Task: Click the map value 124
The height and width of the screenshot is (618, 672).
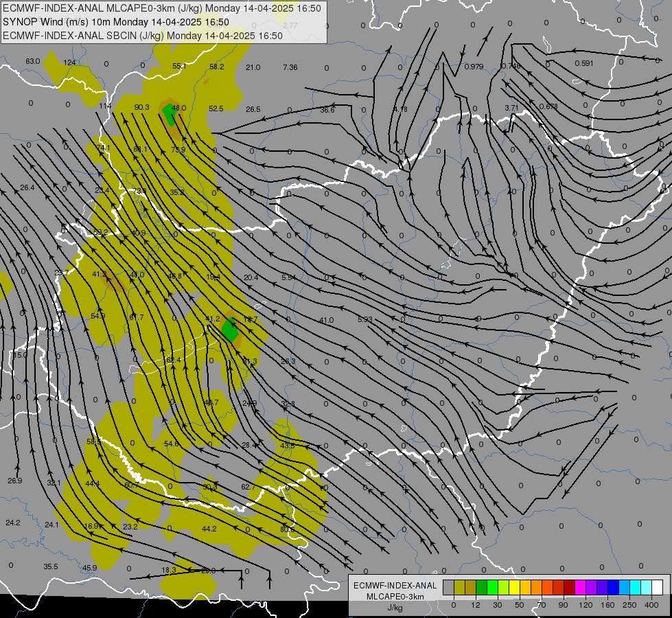Action: tap(69, 62)
